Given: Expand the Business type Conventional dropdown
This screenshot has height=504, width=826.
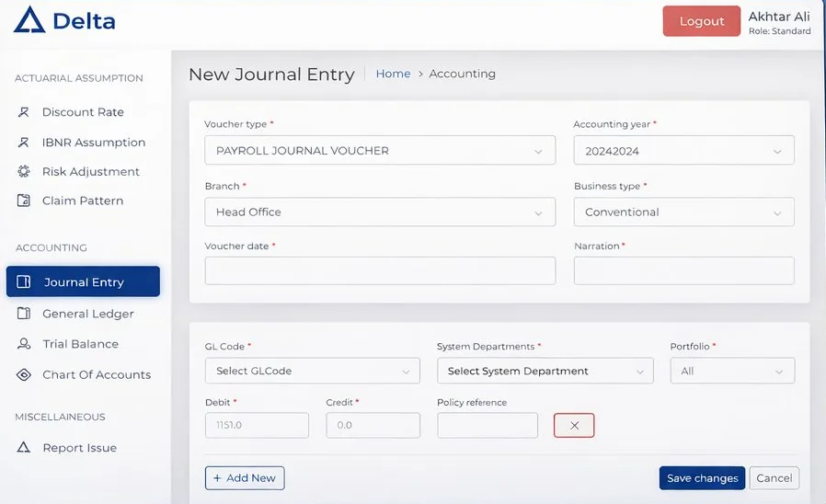Looking at the screenshot, I should coord(683,212).
